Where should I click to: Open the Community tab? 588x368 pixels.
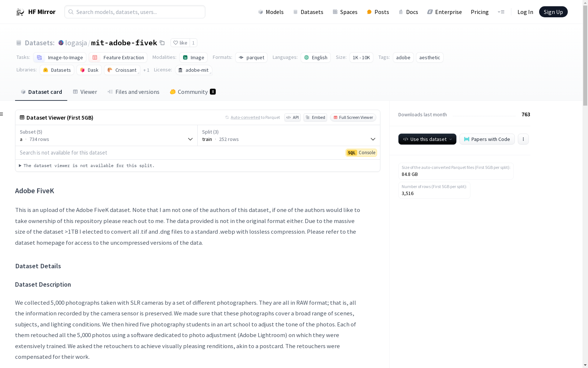pos(192,92)
